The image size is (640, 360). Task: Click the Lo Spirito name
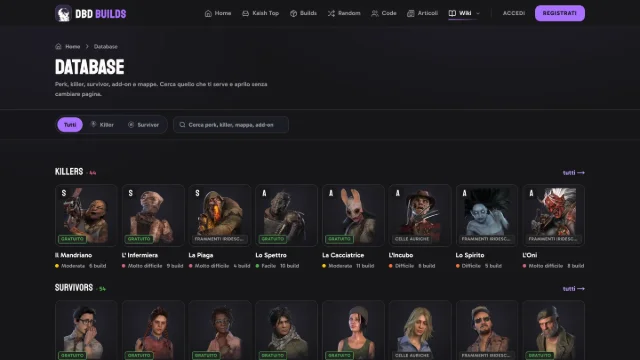(x=470, y=255)
